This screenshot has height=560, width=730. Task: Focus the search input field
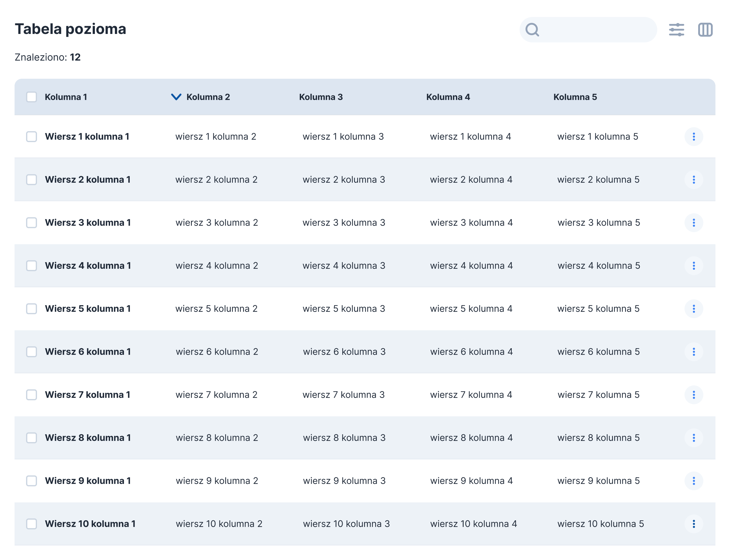point(597,30)
